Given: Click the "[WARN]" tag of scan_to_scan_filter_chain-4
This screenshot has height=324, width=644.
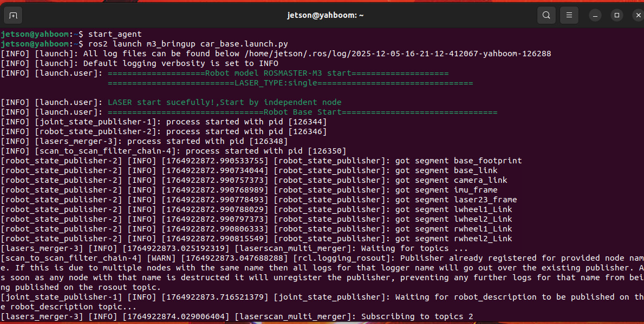Looking at the screenshot, I should click(x=161, y=259).
